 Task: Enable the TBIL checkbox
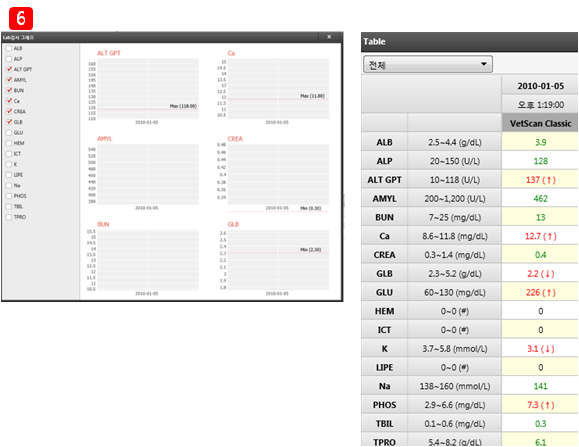[x=9, y=206]
